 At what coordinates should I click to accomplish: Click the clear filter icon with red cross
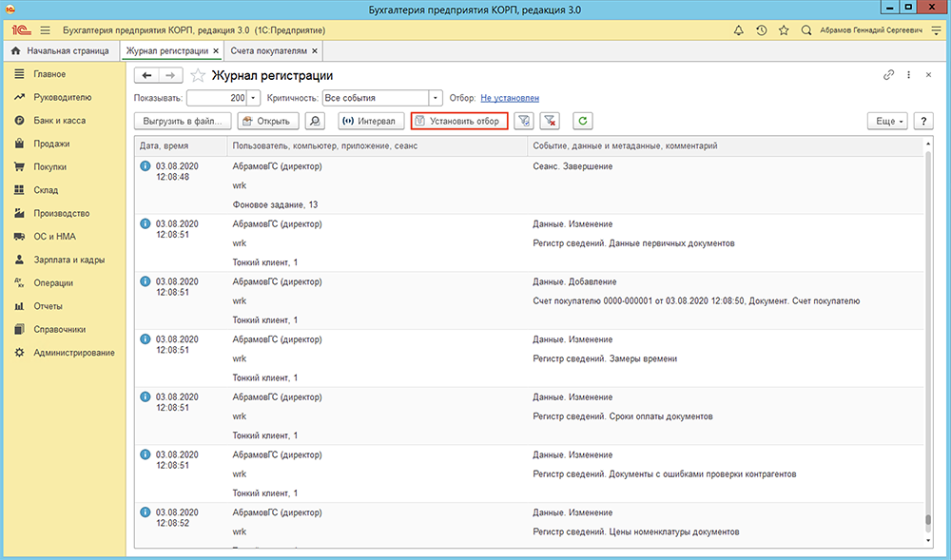click(x=550, y=121)
